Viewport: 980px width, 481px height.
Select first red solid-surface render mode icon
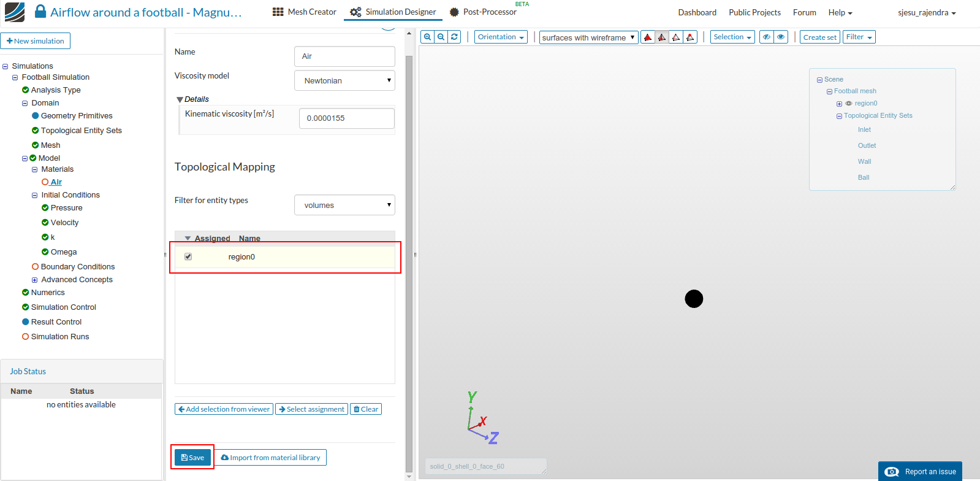(648, 37)
